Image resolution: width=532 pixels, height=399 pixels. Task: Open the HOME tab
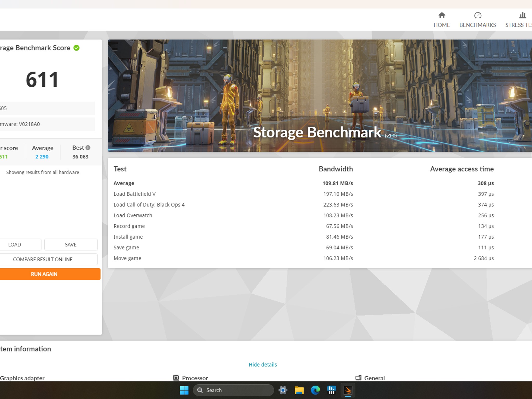pos(442,20)
